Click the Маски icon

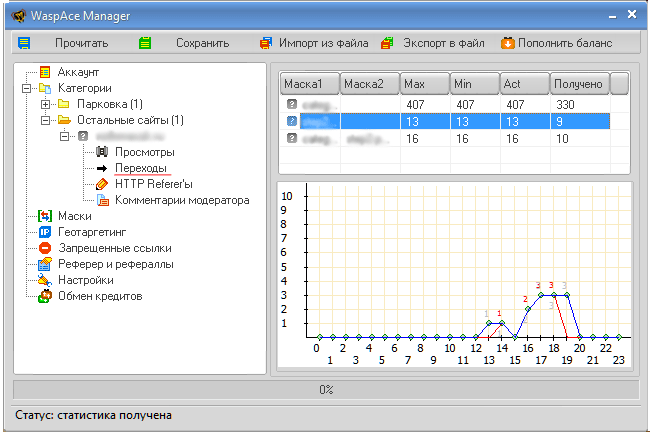click(45, 216)
